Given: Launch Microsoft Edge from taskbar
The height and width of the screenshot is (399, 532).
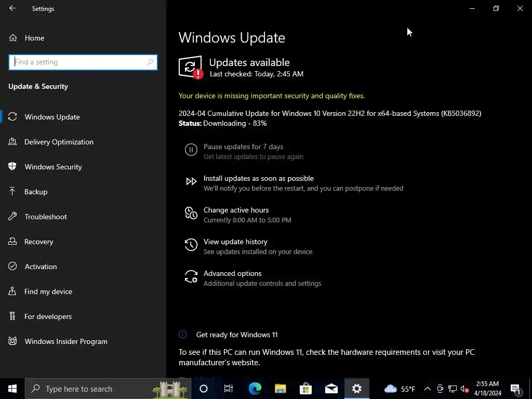Looking at the screenshot, I should [255, 389].
